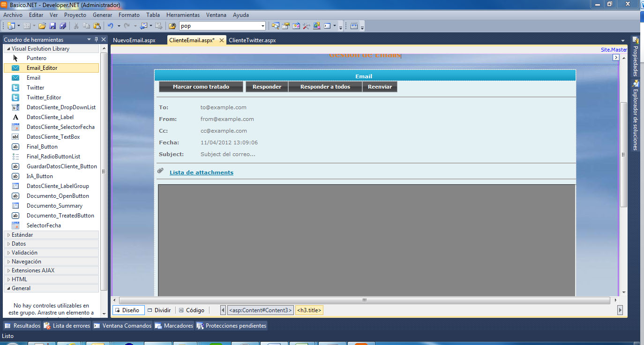Viewport: 644px width, 345px height.
Task: Click the <asp:Content#Content3> breadcrumb tag
Action: pos(260,310)
